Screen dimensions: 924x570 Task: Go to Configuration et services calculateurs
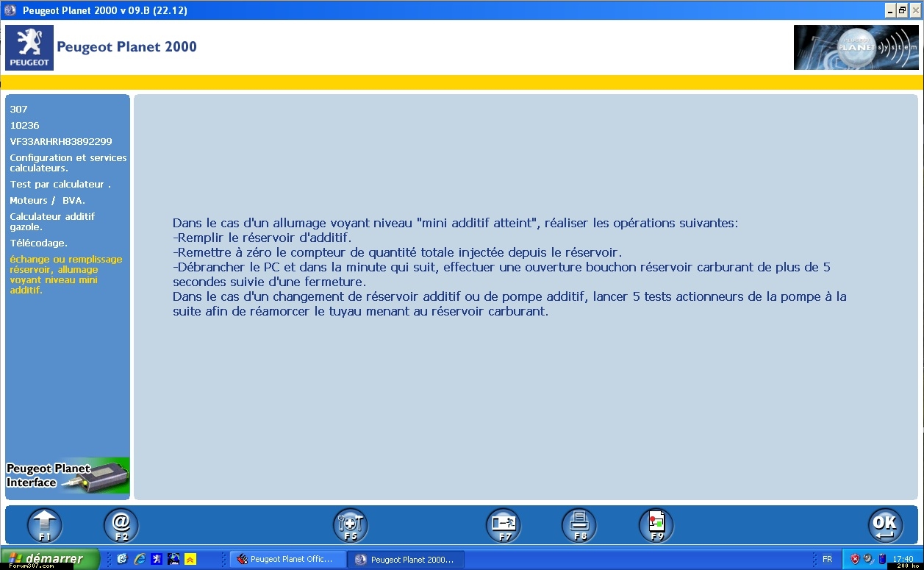click(x=68, y=163)
